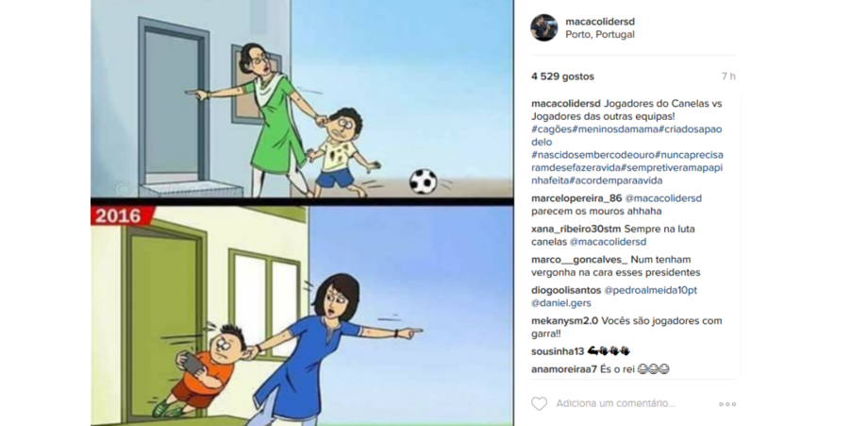Open anamoreiraa7 commenter profile
868x426 pixels.
pos(564,369)
